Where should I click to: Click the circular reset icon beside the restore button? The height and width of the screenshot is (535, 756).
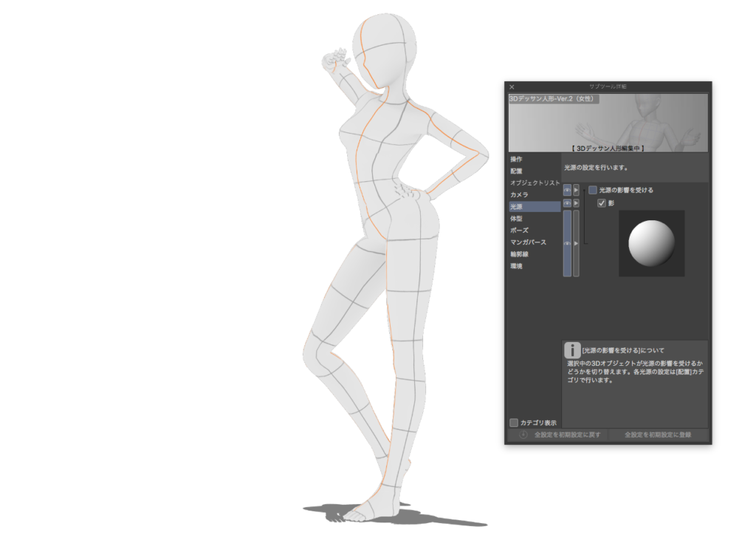(523, 434)
